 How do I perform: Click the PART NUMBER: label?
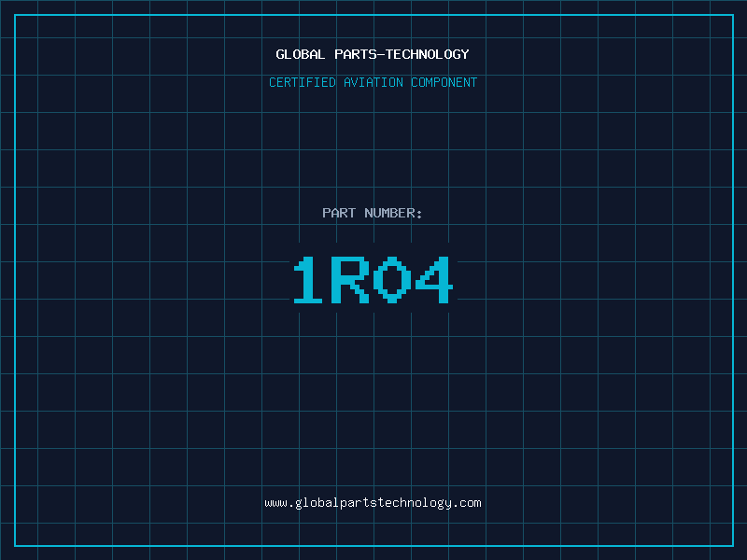click(373, 213)
